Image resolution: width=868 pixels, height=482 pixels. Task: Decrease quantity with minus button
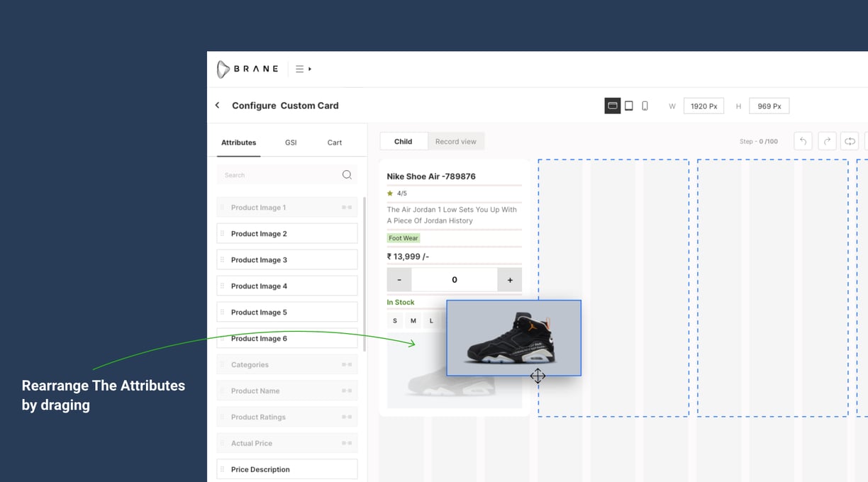coord(399,279)
